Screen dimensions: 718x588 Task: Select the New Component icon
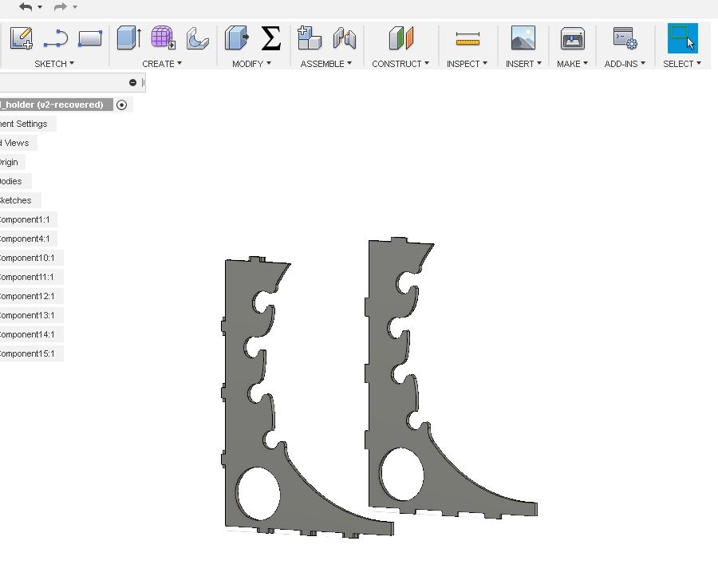pos(309,37)
